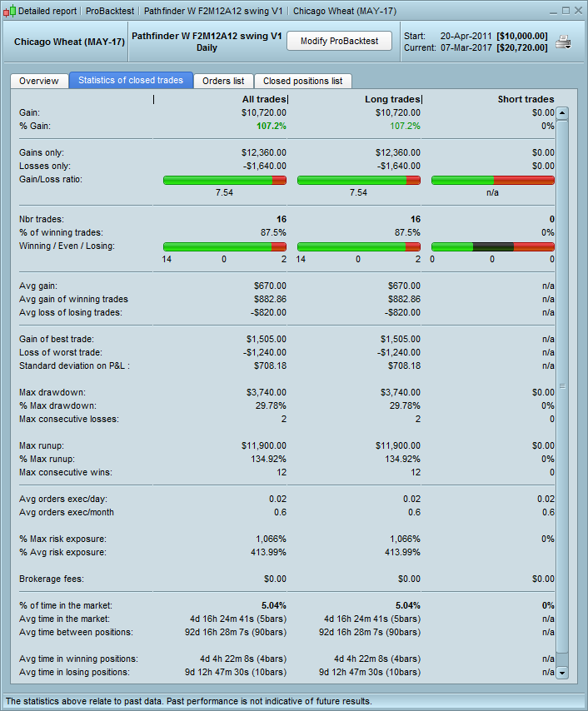Click the Long trades Winning/Even/Losing bar

[359, 246]
